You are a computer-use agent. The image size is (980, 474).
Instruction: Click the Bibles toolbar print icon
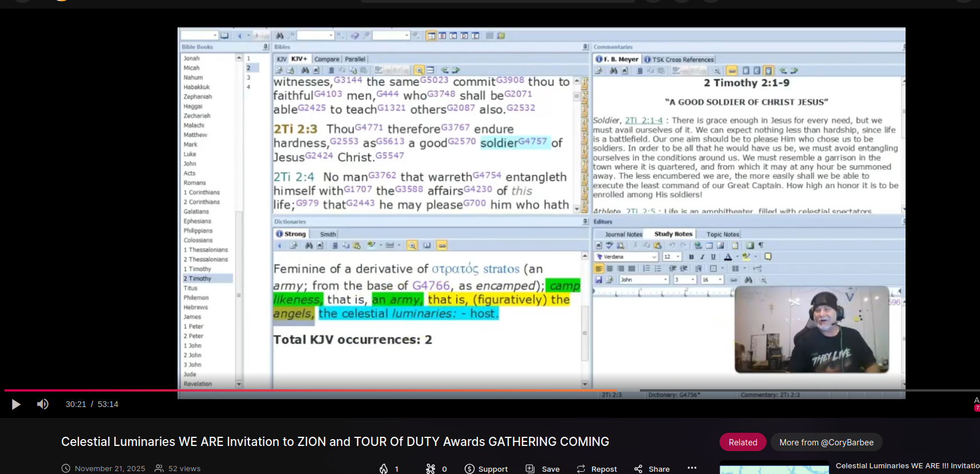click(290, 70)
